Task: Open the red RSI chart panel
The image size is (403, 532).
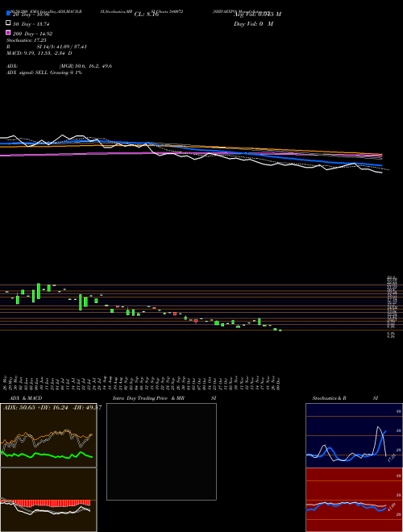Action: tap(354, 500)
